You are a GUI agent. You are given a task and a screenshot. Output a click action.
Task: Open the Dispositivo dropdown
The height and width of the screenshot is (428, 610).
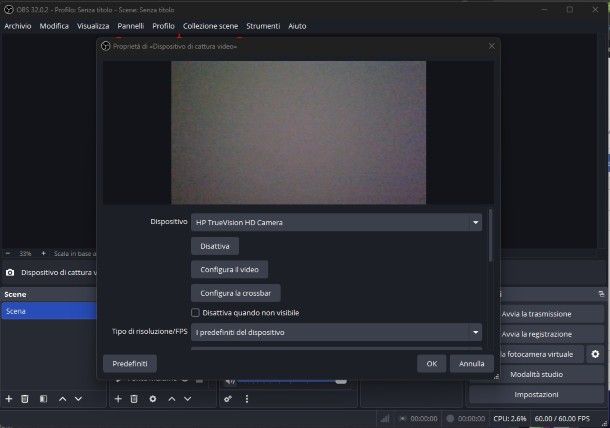[x=337, y=223]
